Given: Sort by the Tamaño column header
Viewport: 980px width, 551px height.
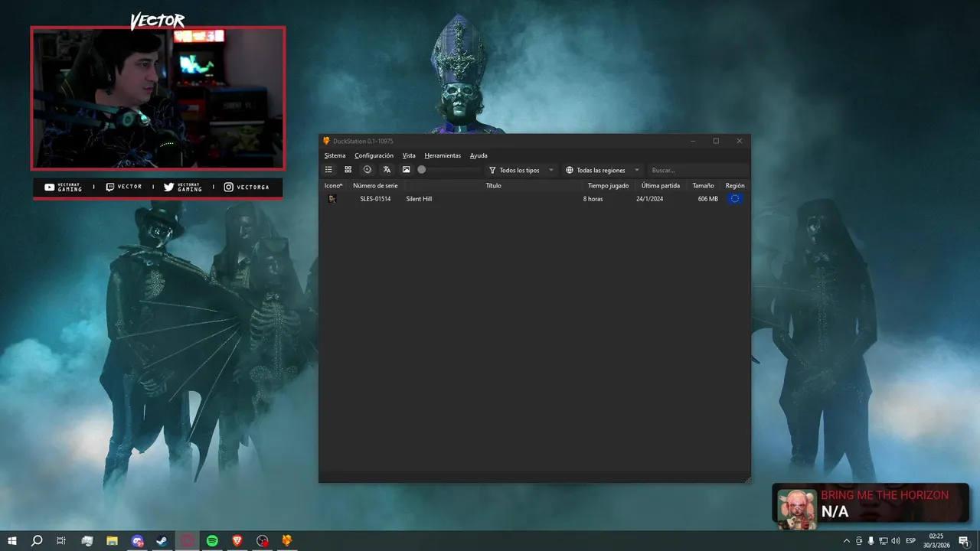Looking at the screenshot, I should [x=703, y=185].
